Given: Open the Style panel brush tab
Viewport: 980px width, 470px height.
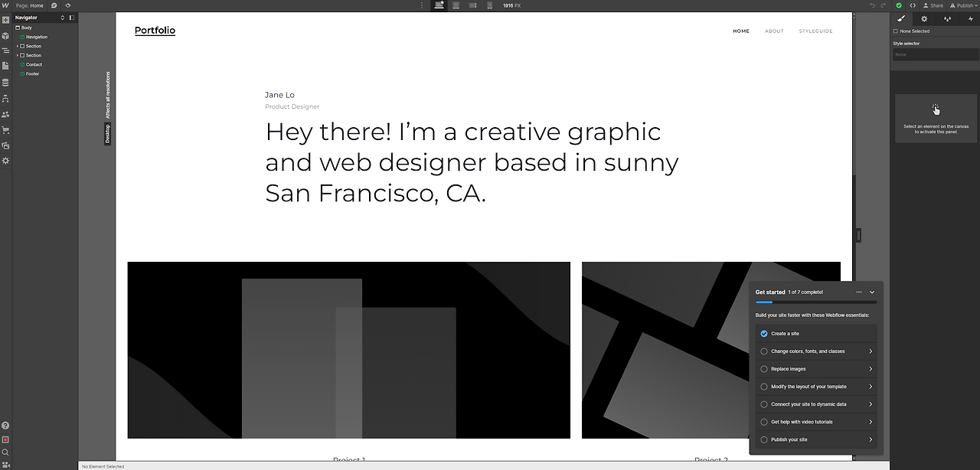Looking at the screenshot, I should (901, 19).
